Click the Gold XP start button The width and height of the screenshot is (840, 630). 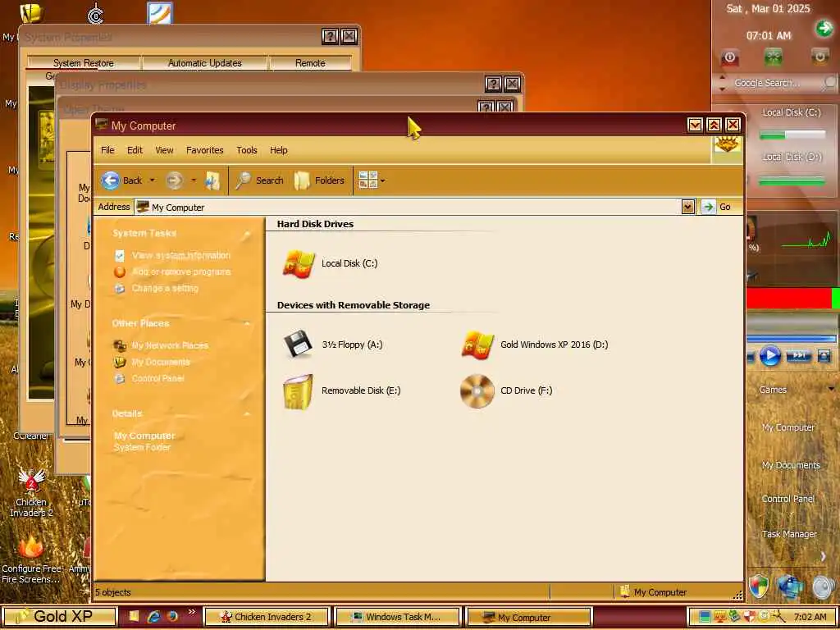coord(59,617)
